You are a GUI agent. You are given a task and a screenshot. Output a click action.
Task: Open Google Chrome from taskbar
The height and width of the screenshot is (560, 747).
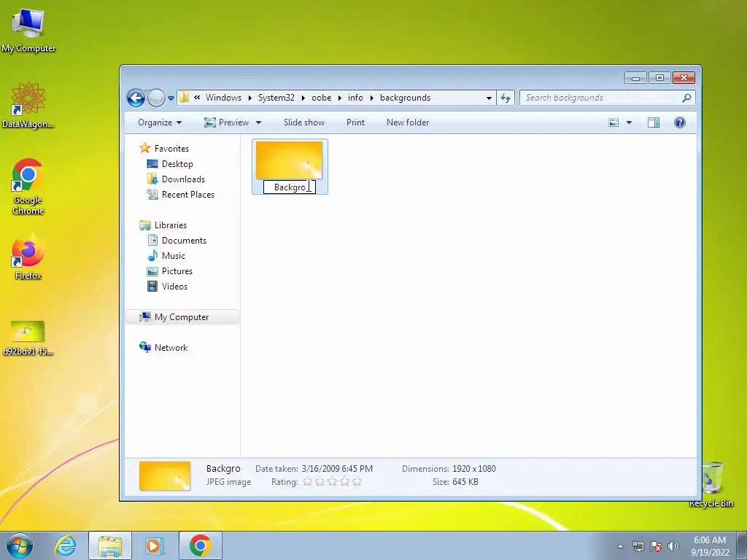pyautogui.click(x=200, y=545)
